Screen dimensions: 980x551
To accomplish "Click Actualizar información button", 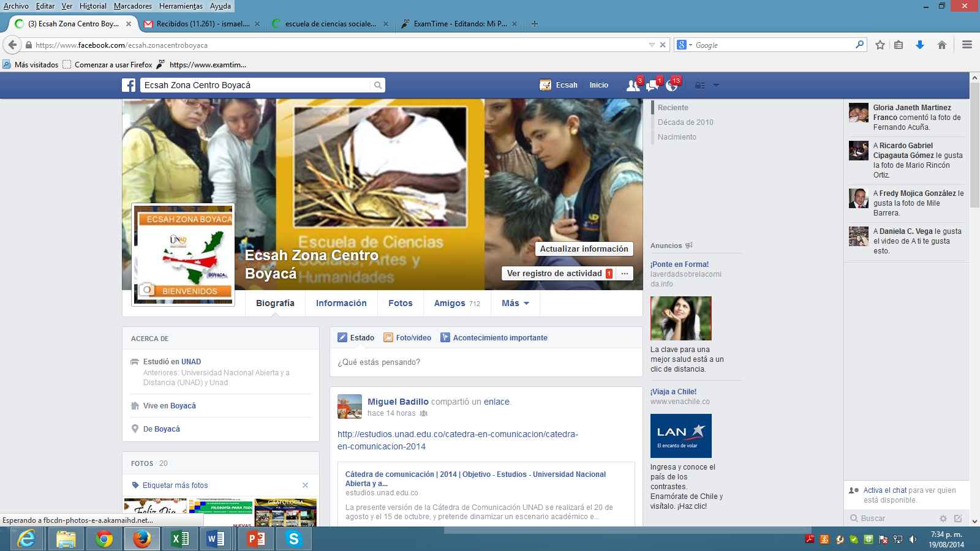I will pos(584,249).
